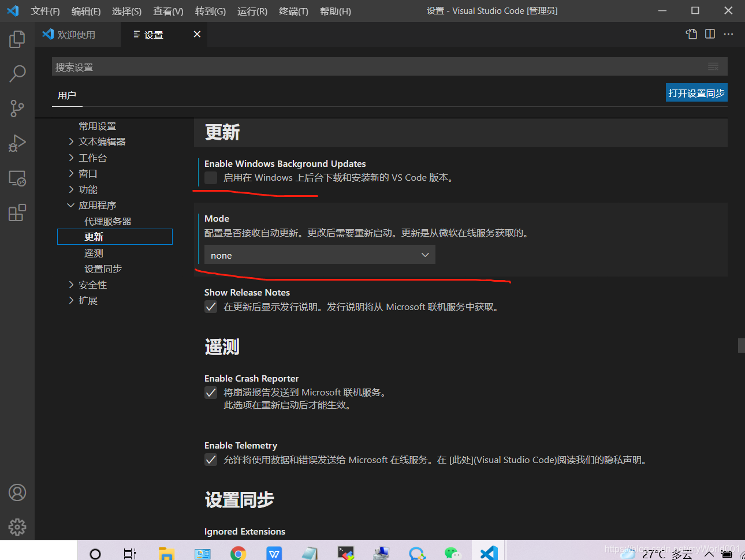Click the weather cloud icon in tray
The image size is (745, 560).
point(628,554)
